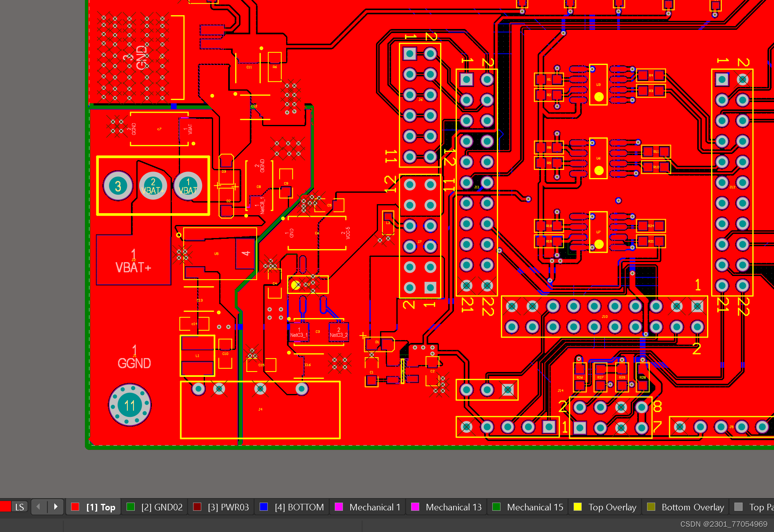Select the J4 connector outline
774x532 pixels.
(260, 410)
